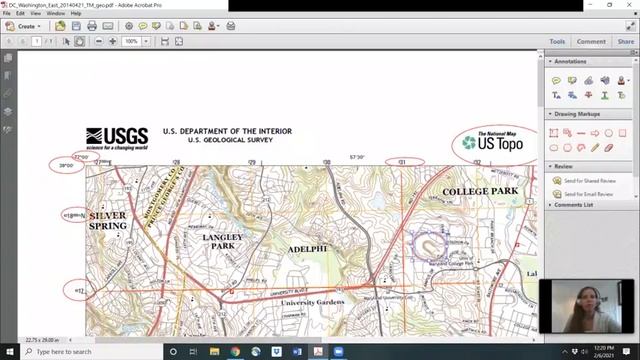Click the page number input field
Viewport: 640px width, 360px height.
click(36, 41)
